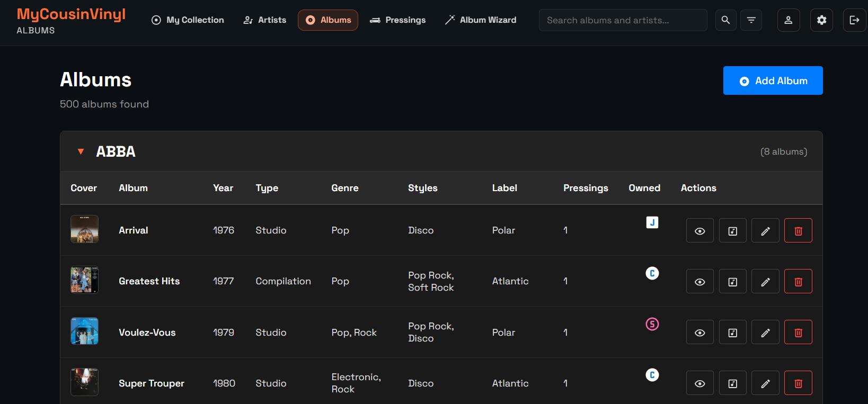Viewport: 868px width, 404px height.
Task: Click the logout icon button
Action: (x=854, y=20)
